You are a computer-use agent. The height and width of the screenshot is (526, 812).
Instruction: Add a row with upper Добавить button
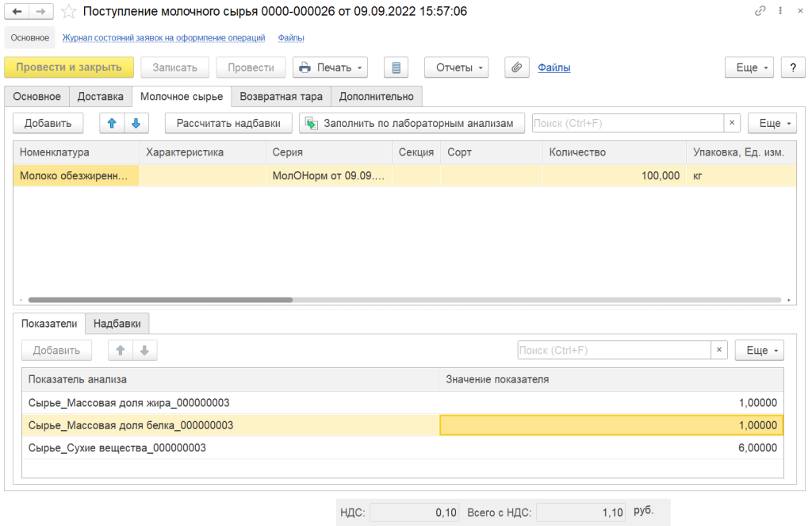[x=48, y=123]
